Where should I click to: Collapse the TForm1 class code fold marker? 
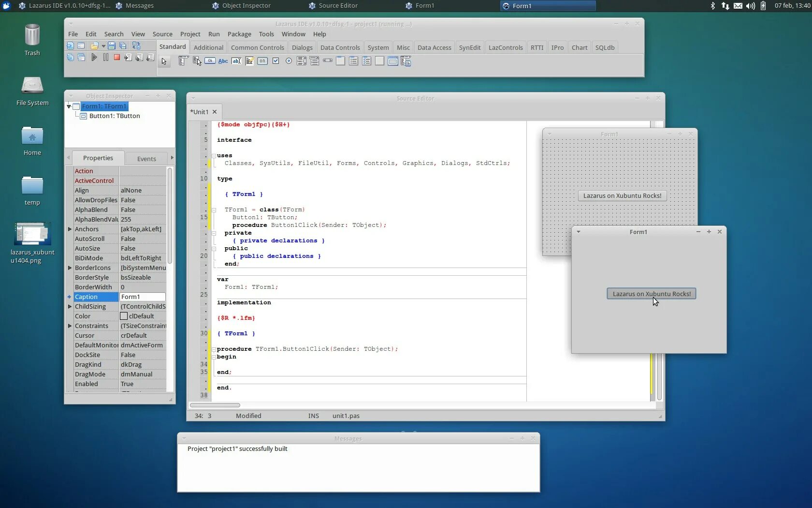pos(214,209)
